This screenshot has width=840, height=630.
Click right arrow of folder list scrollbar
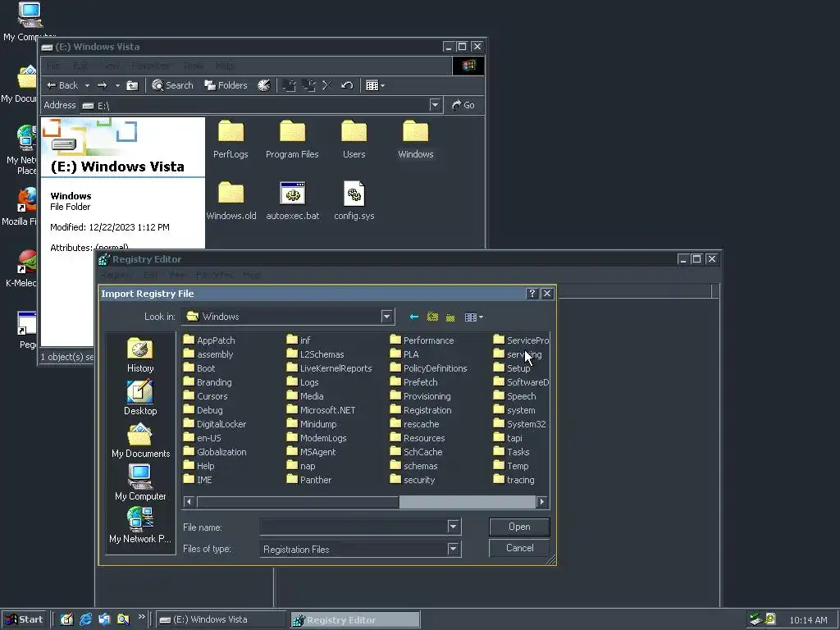click(542, 502)
